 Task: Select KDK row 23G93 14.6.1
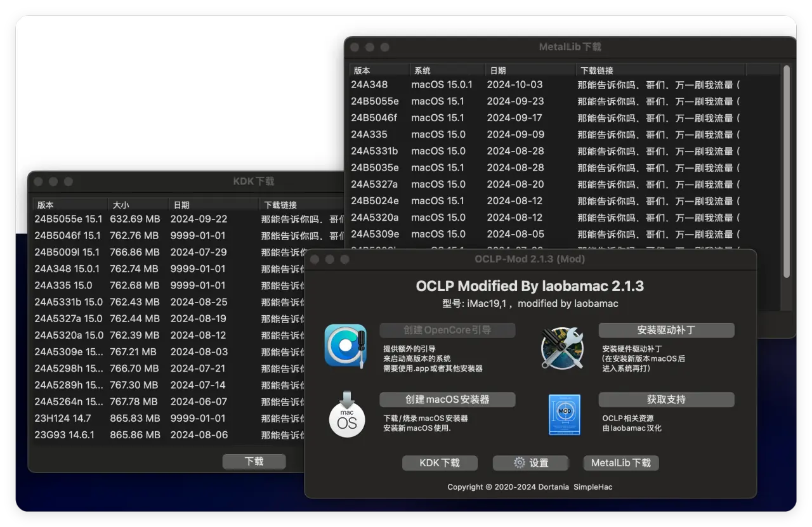tap(169, 435)
